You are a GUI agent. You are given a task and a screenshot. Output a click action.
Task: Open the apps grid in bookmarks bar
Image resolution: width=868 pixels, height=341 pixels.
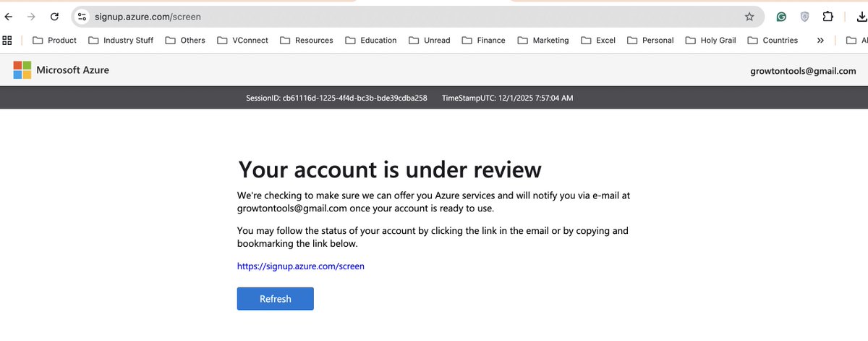coord(8,40)
